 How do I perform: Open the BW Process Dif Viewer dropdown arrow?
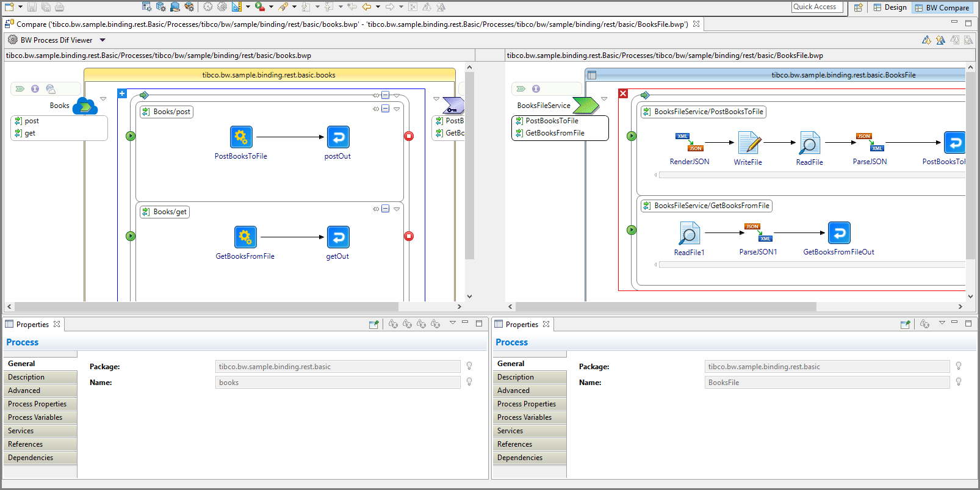click(103, 40)
